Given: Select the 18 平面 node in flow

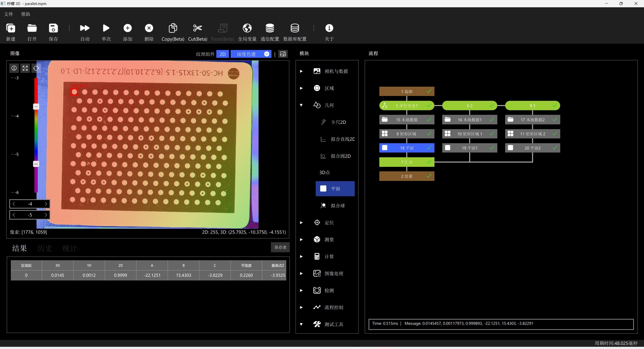Looking at the screenshot, I should tap(407, 148).
